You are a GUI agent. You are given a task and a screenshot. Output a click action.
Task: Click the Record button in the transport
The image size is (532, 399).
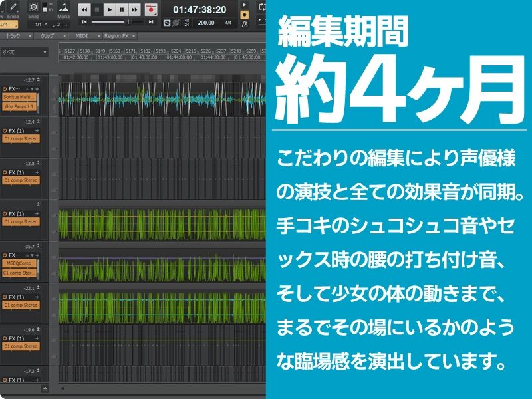(x=151, y=9)
